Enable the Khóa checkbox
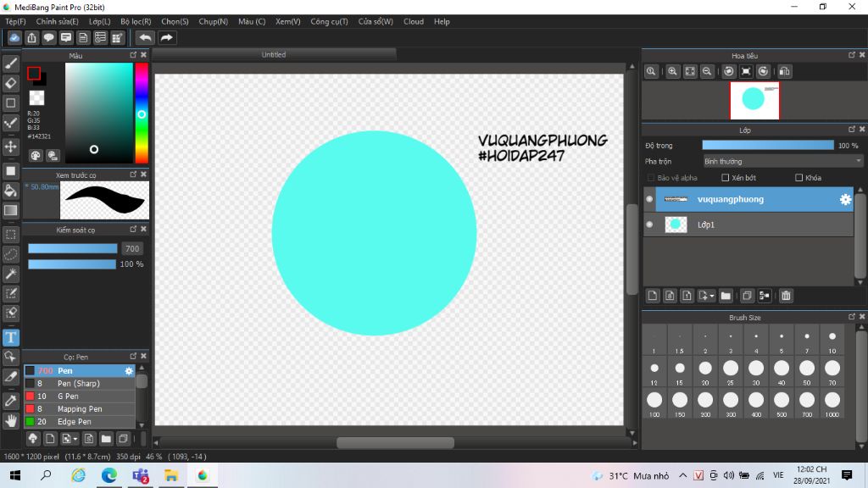The width and height of the screenshot is (868, 488). click(x=798, y=178)
